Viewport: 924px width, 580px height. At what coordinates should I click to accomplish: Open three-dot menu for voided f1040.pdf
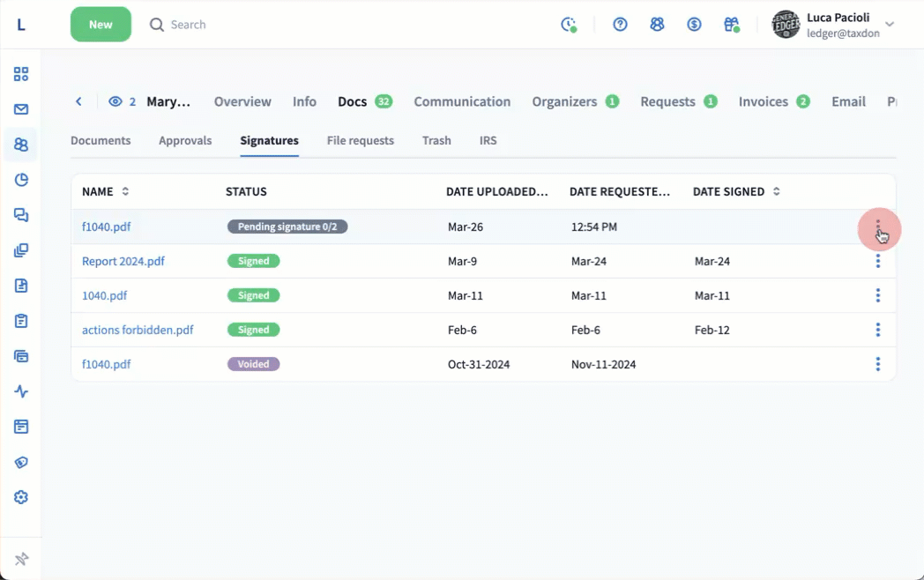877,364
